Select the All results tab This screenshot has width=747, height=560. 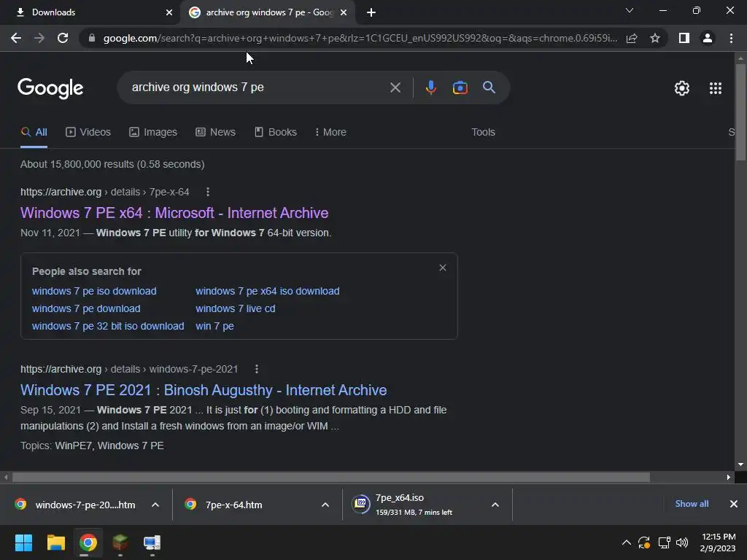click(x=34, y=132)
